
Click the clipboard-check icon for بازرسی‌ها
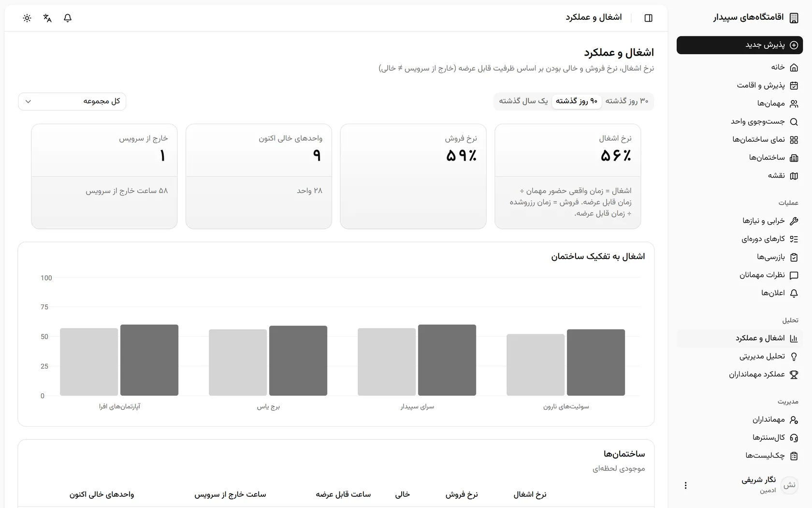pos(794,257)
